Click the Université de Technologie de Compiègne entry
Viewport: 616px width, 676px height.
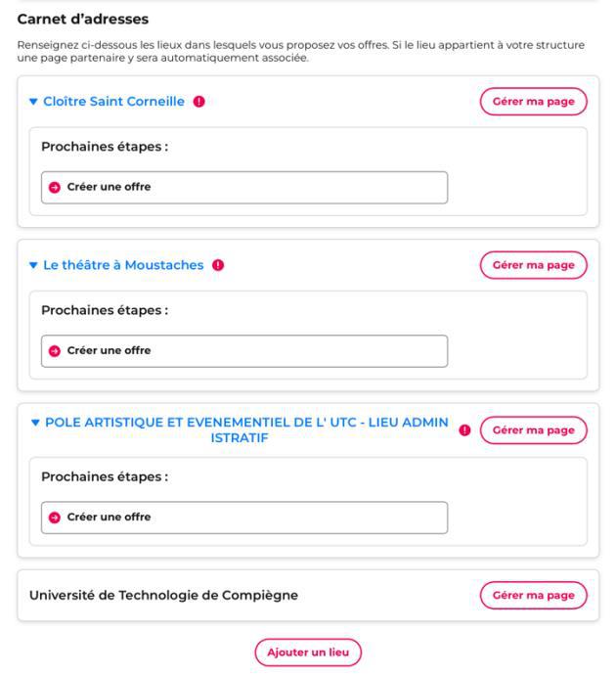click(163, 595)
